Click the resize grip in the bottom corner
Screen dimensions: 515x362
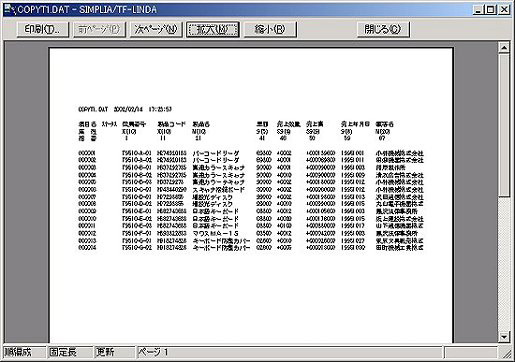click(507, 353)
